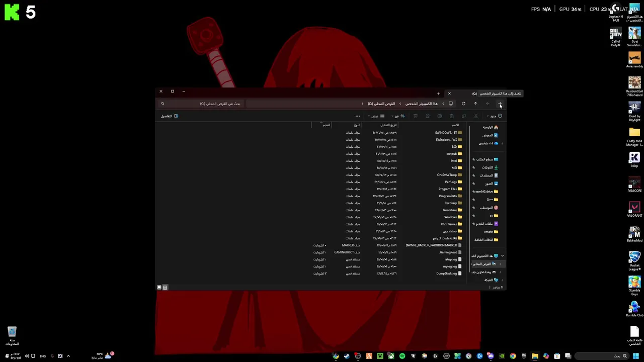The image size is (644, 362).
Task: Select the XboxGames folder
Action: click(x=451, y=224)
